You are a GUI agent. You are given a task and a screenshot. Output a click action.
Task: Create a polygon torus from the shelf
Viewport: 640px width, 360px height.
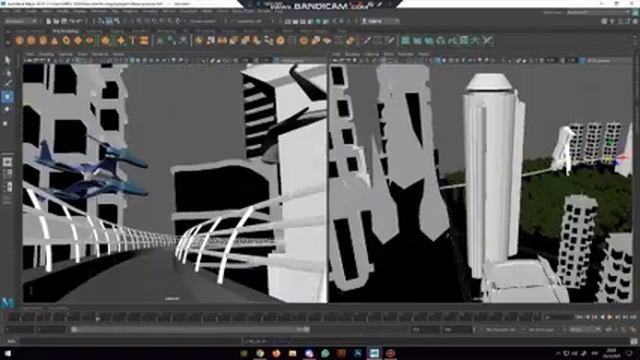point(66,40)
